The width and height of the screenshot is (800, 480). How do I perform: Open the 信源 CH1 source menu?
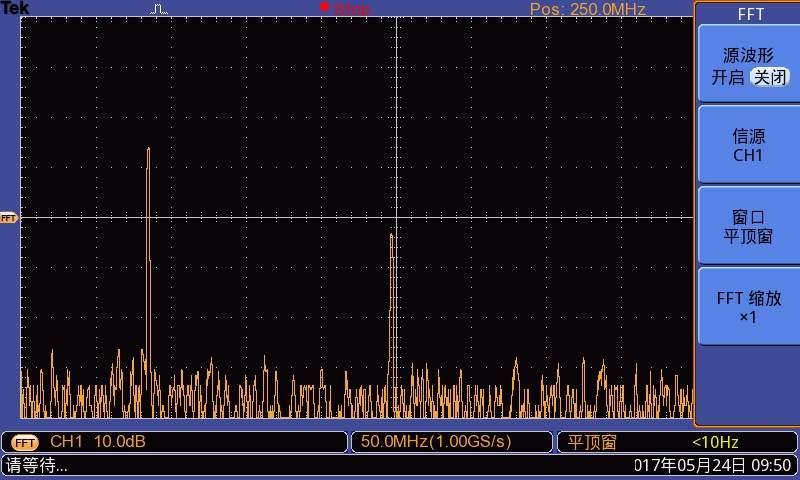click(x=748, y=145)
